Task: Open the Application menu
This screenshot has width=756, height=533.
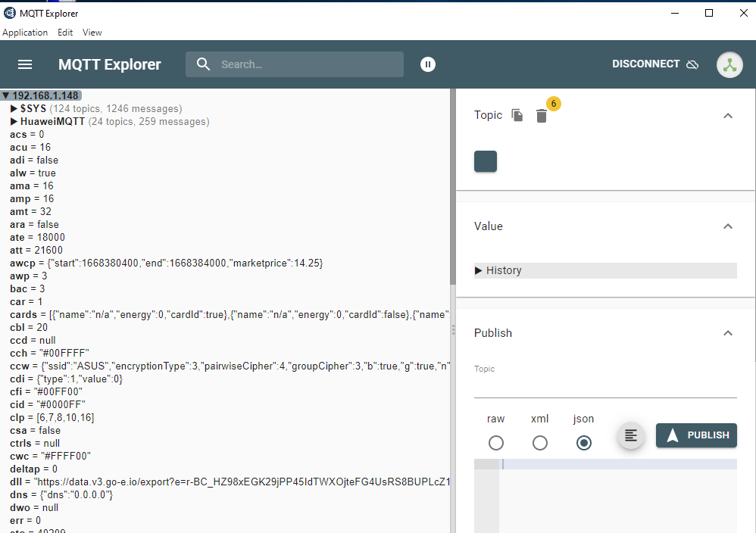Action: [25, 33]
